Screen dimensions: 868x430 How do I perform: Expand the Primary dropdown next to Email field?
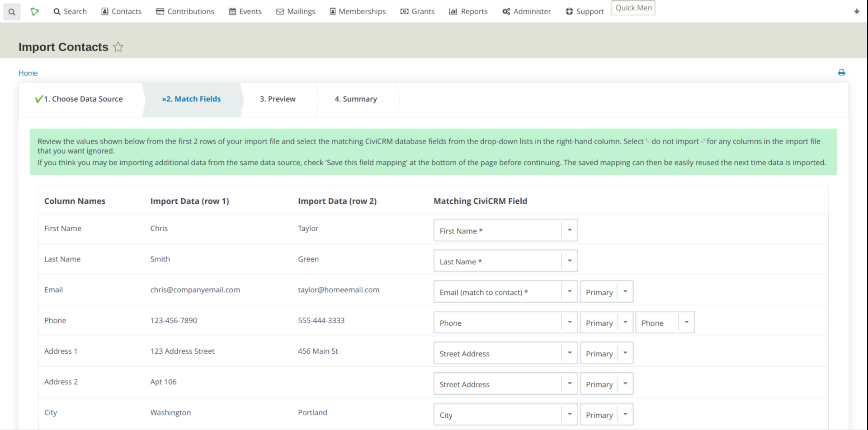pos(625,291)
